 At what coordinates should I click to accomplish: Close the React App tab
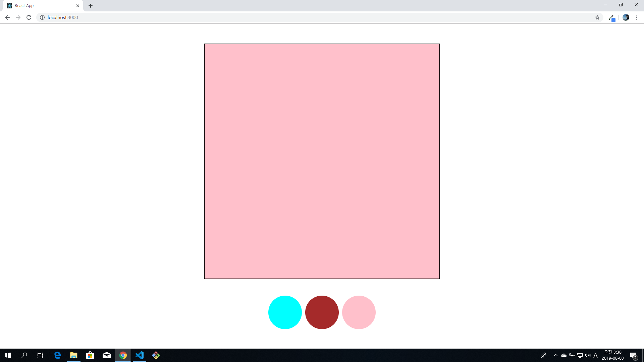coord(78,6)
